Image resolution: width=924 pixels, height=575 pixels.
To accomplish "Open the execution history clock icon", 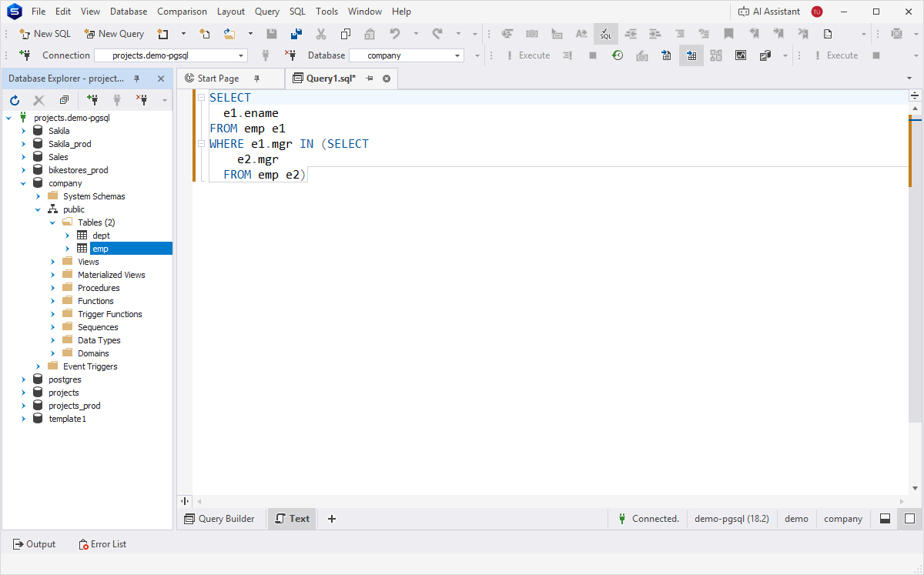I will coord(618,55).
